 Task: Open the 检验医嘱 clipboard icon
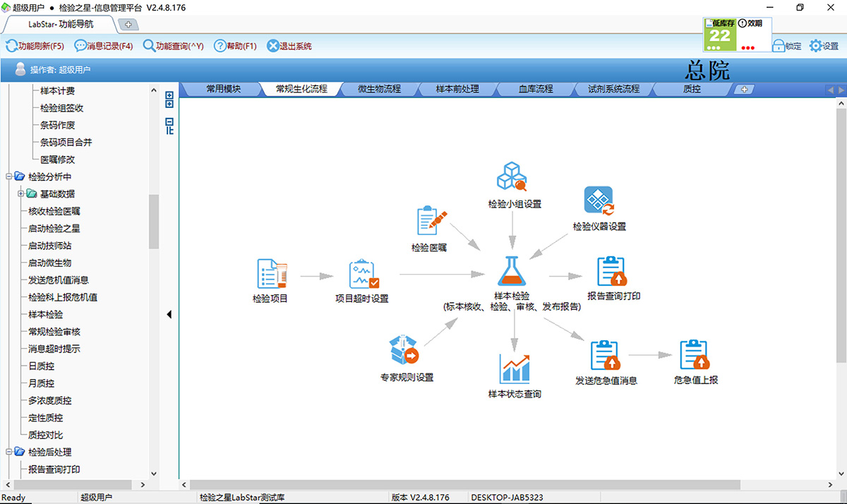click(431, 222)
